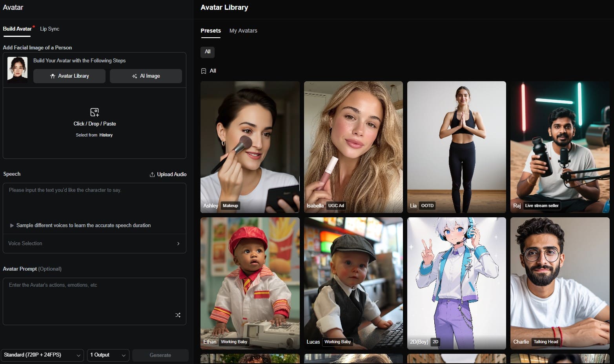
Task: Click the Upload Audio icon
Action: pos(152,175)
